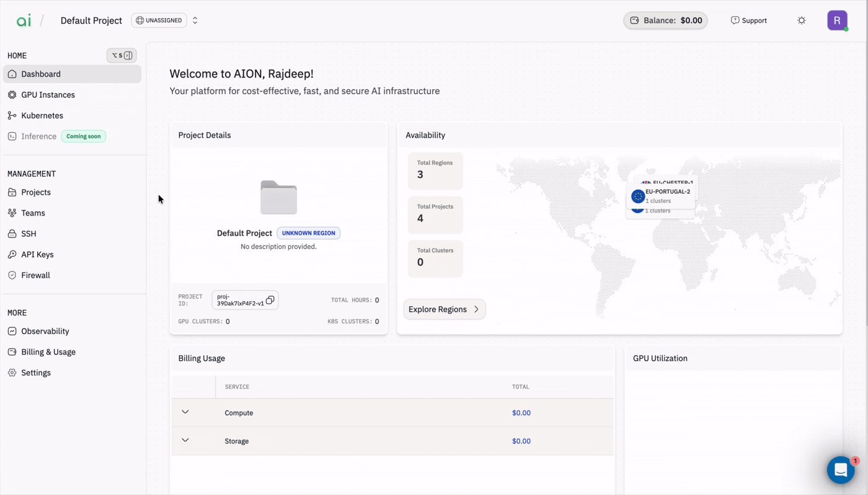The width and height of the screenshot is (868, 495).
Task: Click the Total Projects stat card
Action: [x=435, y=215]
